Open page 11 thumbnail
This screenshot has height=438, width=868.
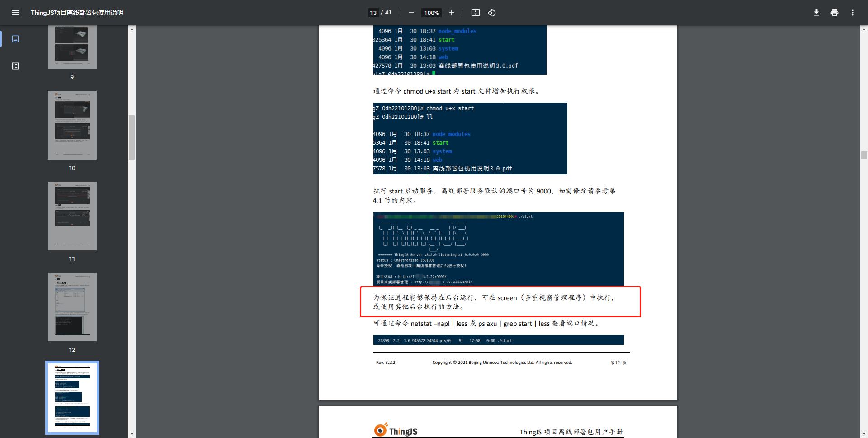pyautogui.click(x=72, y=216)
